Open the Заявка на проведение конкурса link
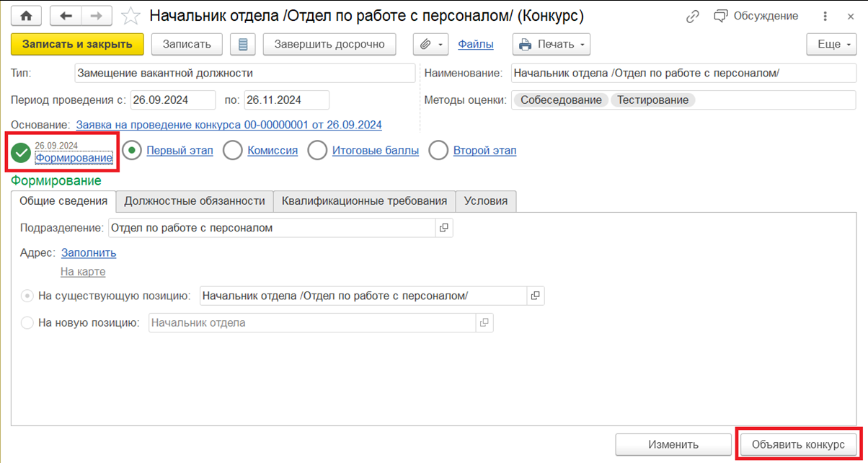This screenshot has height=463, width=868. click(x=229, y=125)
